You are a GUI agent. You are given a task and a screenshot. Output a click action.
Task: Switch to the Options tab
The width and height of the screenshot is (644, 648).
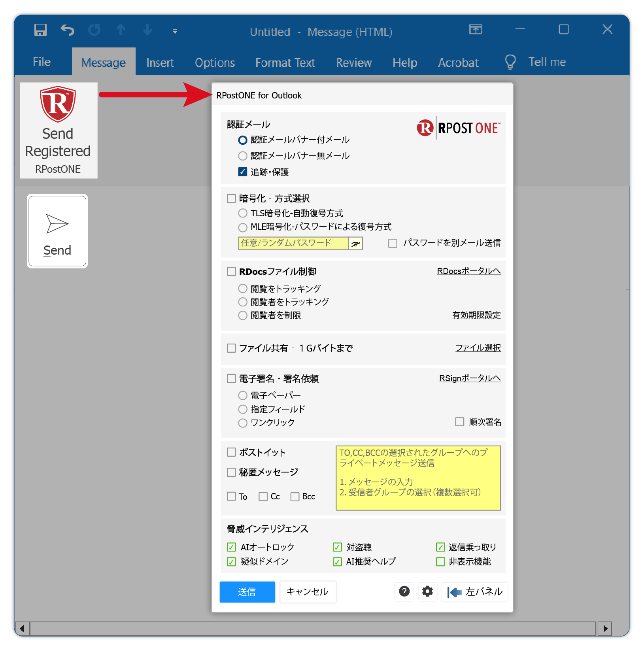(x=215, y=62)
